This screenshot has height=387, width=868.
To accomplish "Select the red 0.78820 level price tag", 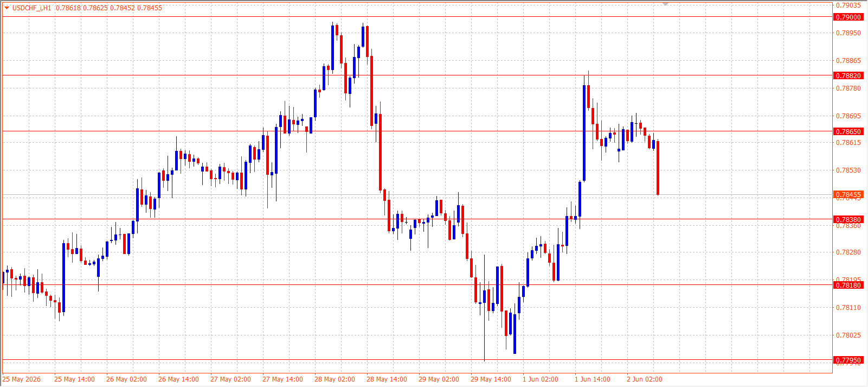I will point(848,75).
